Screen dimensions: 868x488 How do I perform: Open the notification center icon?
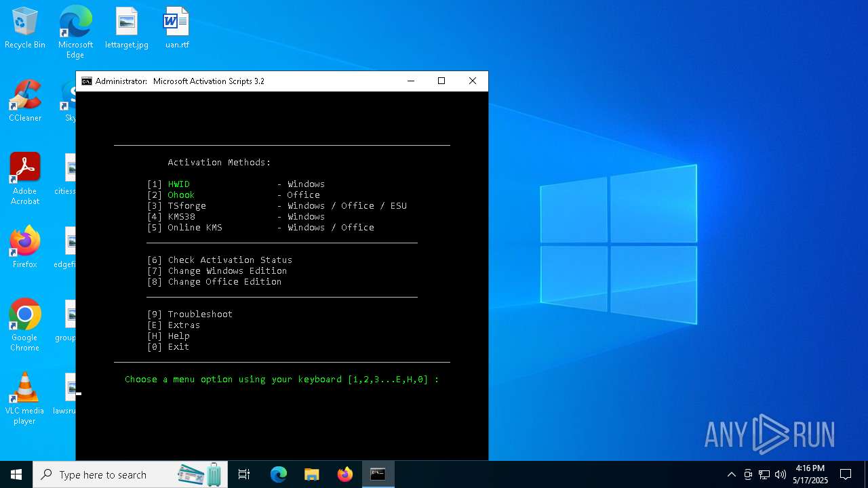(x=846, y=474)
